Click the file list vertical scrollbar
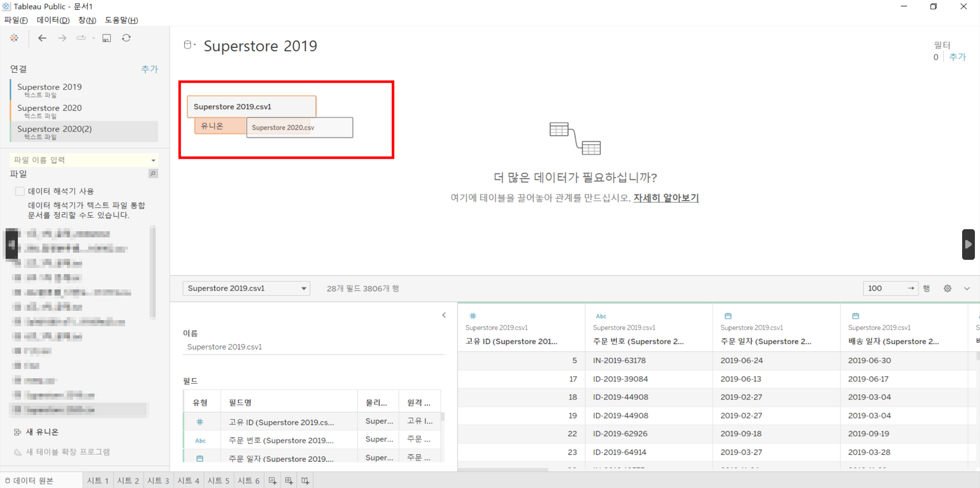980x488 pixels. pos(153,273)
